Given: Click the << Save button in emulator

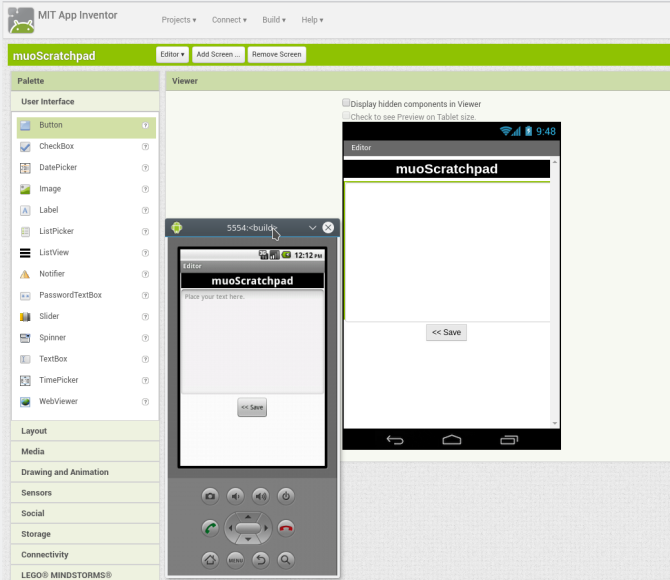Looking at the screenshot, I should click(x=252, y=407).
